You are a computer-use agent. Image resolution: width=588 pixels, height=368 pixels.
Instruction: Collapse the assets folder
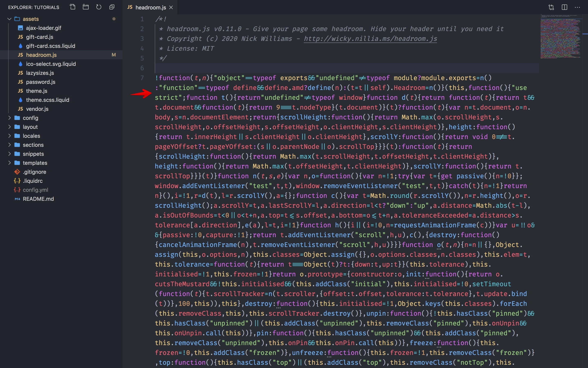(x=9, y=19)
